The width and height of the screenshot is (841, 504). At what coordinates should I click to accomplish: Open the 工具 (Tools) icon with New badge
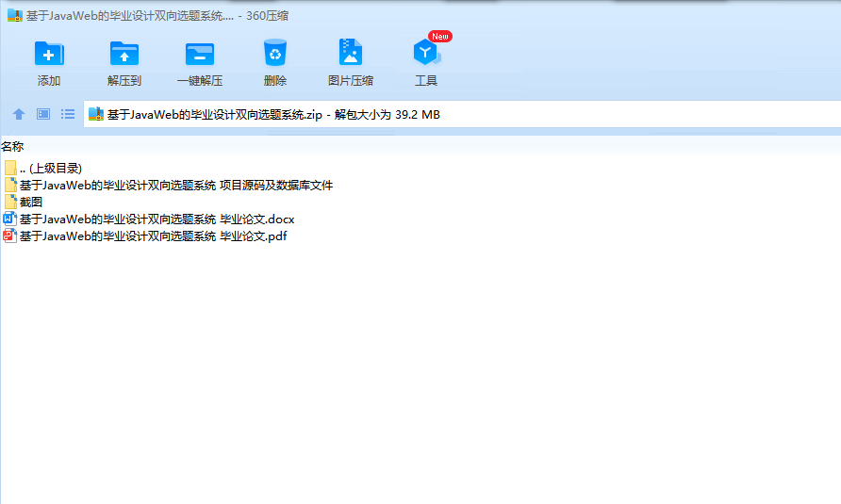(x=426, y=53)
